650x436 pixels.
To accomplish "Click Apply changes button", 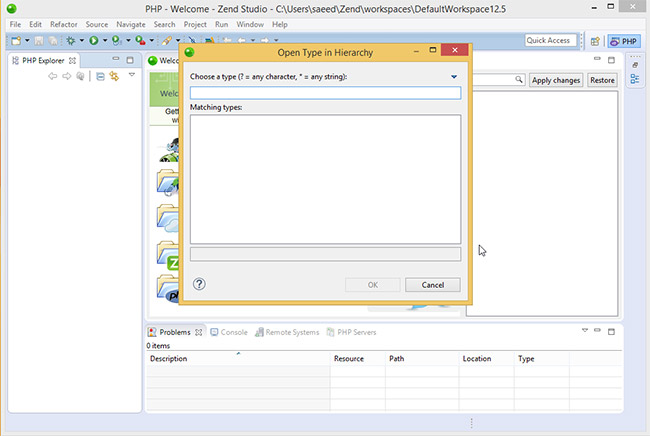I will tap(556, 80).
